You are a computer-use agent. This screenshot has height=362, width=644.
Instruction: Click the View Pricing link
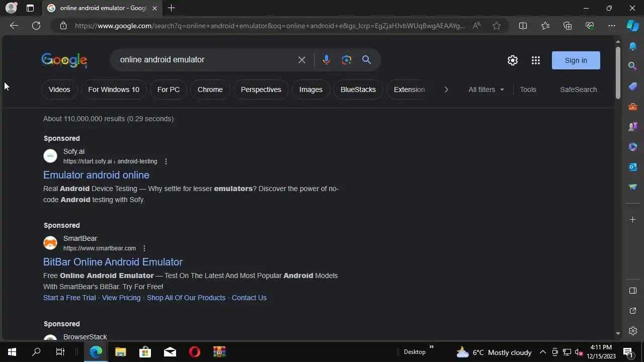121,298
